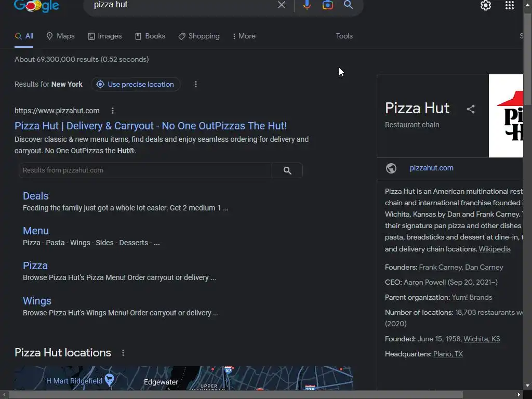This screenshot has height=399, width=532.
Task: Click Use precise location button
Action: (x=136, y=84)
